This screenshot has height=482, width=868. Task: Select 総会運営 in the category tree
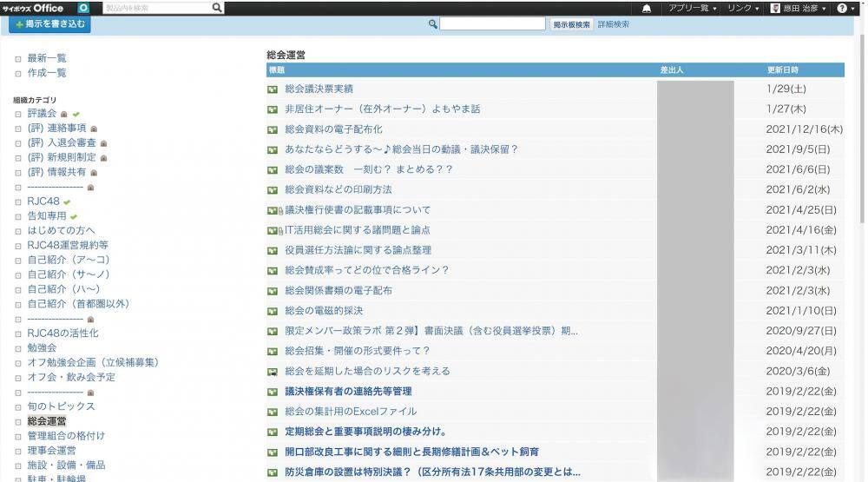pyautogui.click(x=47, y=421)
